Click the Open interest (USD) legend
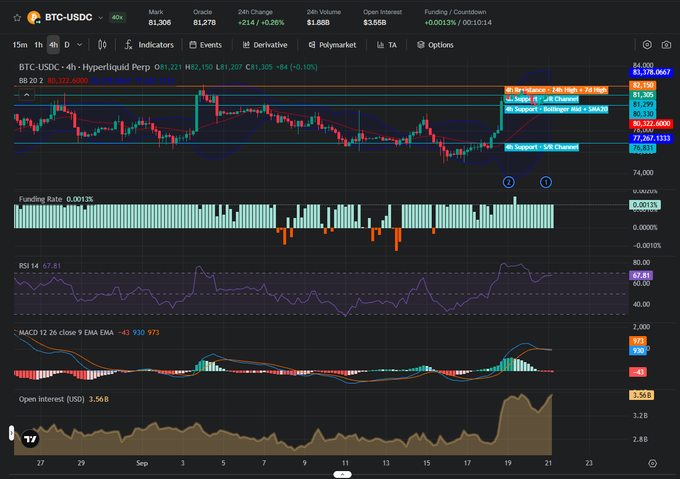680x479 pixels. (x=63, y=399)
